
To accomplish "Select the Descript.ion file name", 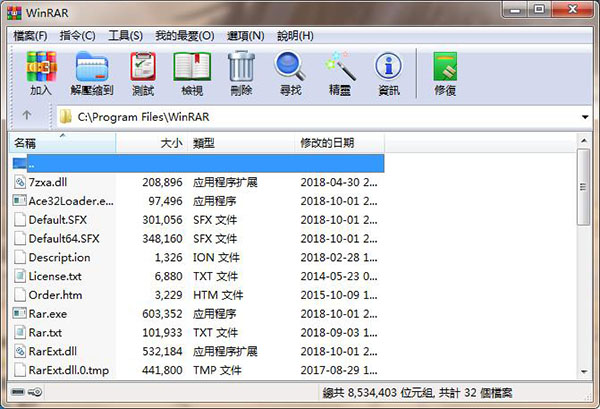I will tap(59, 257).
